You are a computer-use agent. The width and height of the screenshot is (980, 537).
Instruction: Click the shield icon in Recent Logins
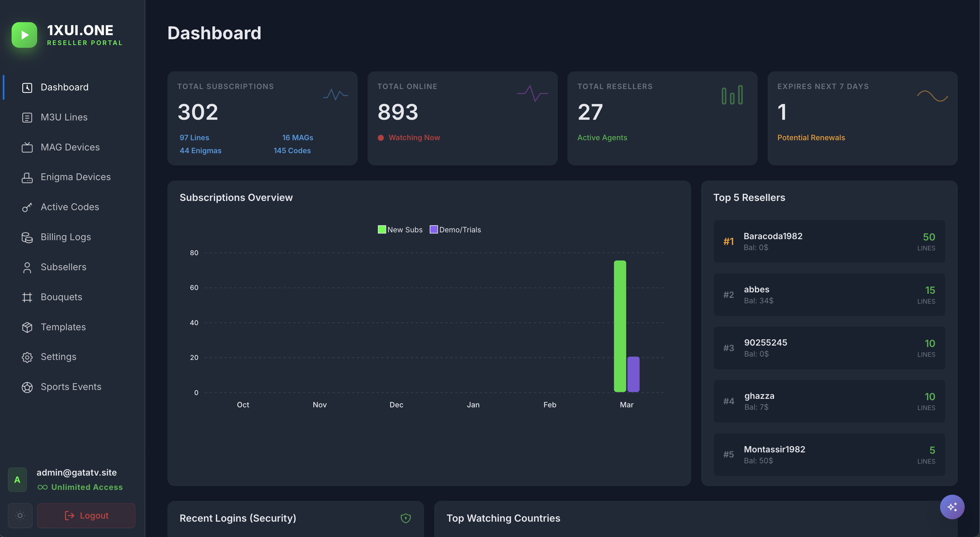tap(405, 518)
